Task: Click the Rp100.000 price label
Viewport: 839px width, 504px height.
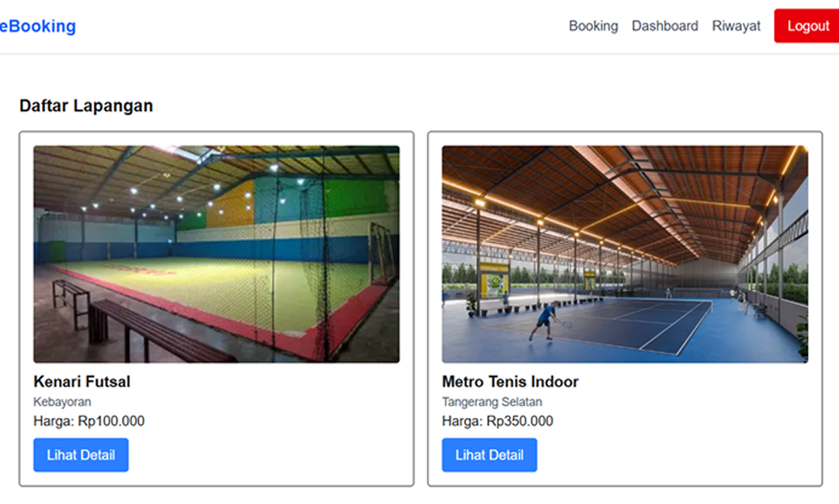Action: click(x=111, y=421)
